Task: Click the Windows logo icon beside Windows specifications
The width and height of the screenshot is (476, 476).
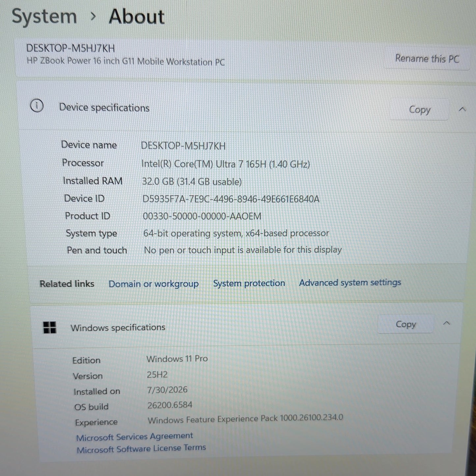Action: pyautogui.click(x=50, y=327)
